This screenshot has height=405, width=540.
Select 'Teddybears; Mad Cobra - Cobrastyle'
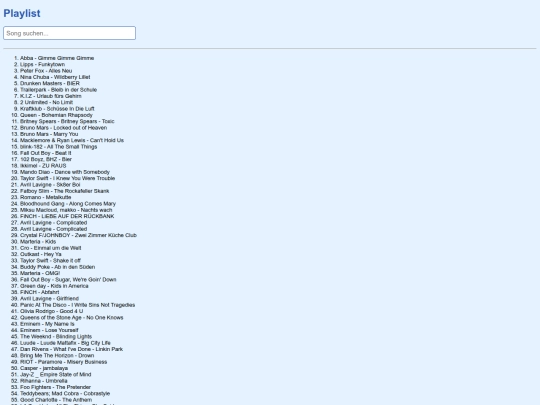(x=65, y=393)
